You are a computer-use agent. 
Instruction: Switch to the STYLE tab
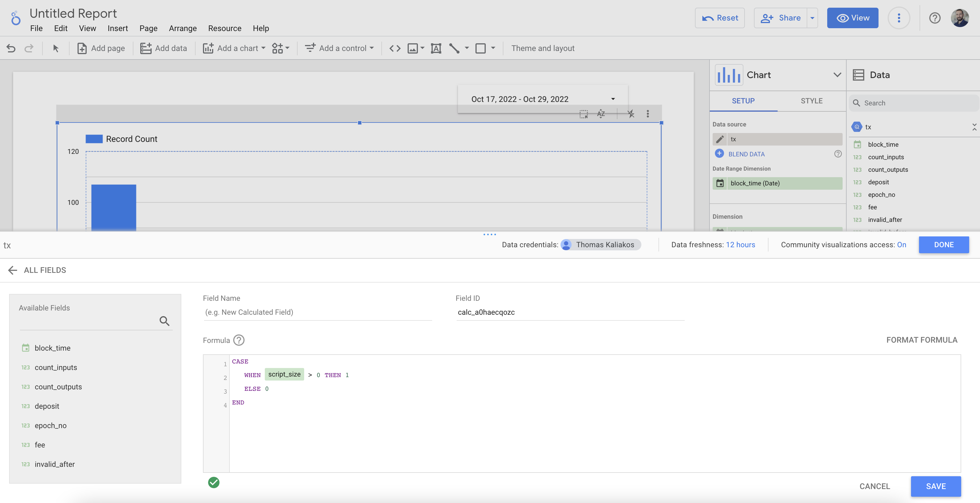pyautogui.click(x=812, y=101)
